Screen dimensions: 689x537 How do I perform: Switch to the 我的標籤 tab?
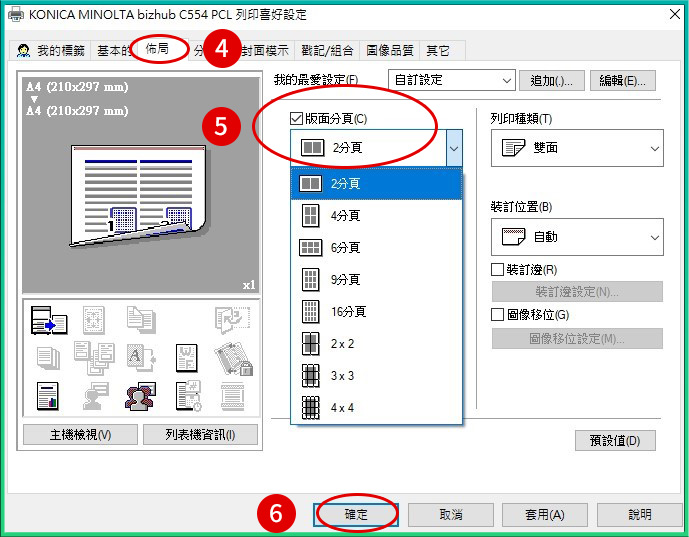point(50,51)
